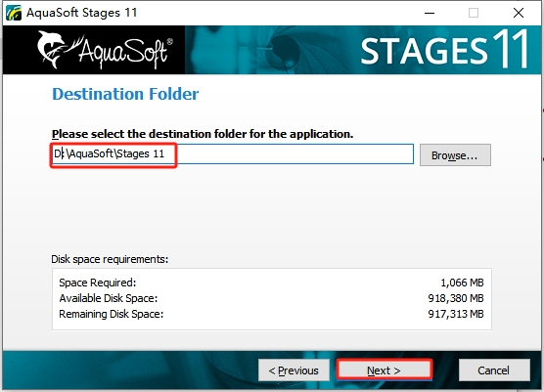The width and height of the screenshot is (544, 392).
Task: Click the "Space Required:" label
Action: point(98,283)
